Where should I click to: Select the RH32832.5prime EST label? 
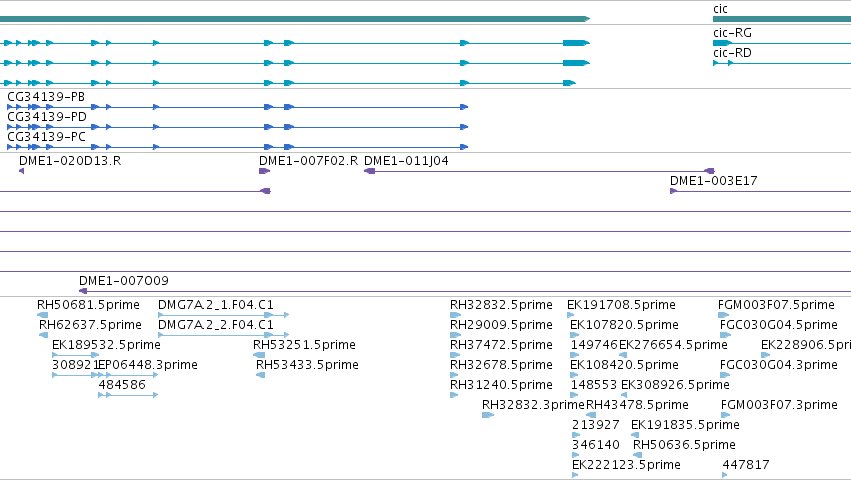[501, 305]
